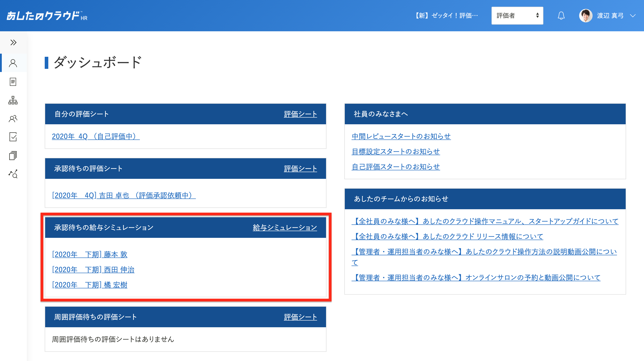Open the 給与シミュレーション header link
Screen dimensions: 644x361
tap(285, 228)
